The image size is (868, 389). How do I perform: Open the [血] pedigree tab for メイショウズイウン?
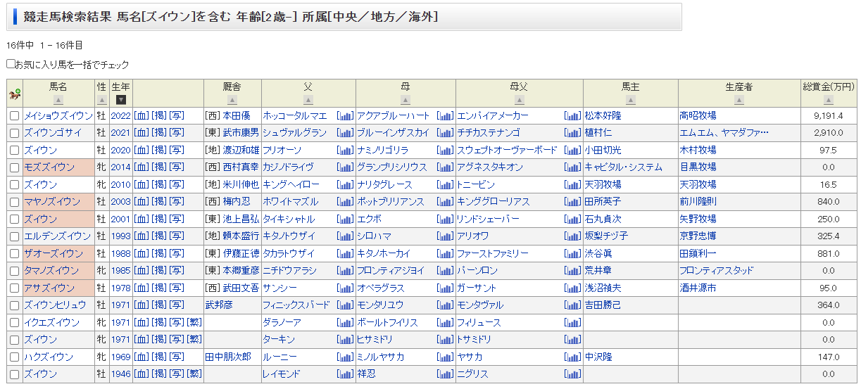[141, 116]
